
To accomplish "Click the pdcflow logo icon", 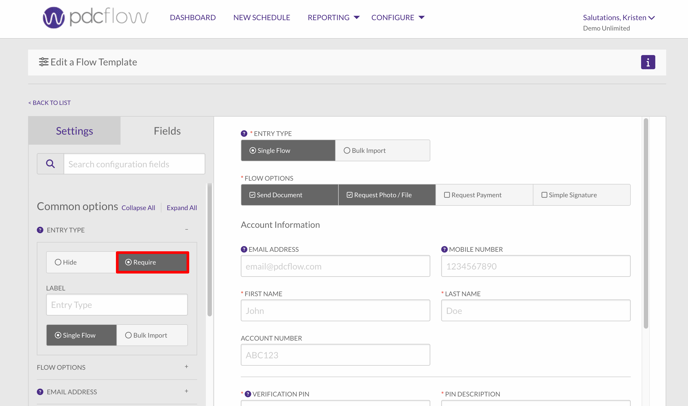I will [x=54, y=17].
